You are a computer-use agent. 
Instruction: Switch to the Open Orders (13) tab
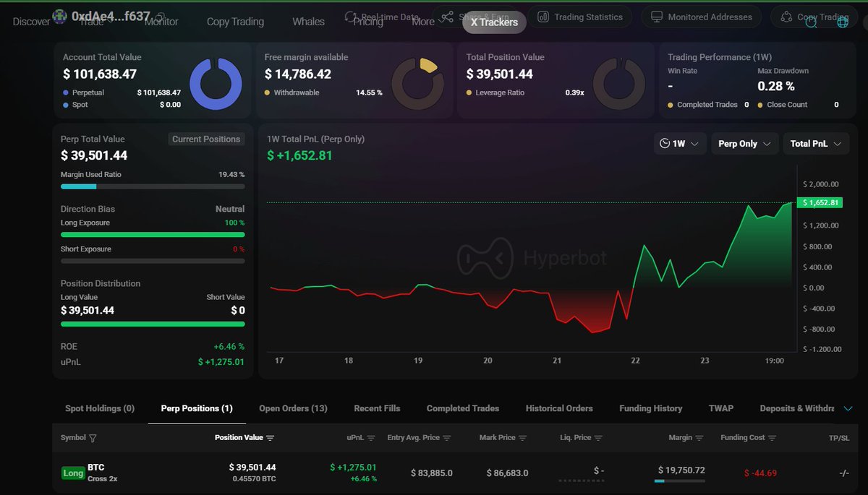(293, 408)
